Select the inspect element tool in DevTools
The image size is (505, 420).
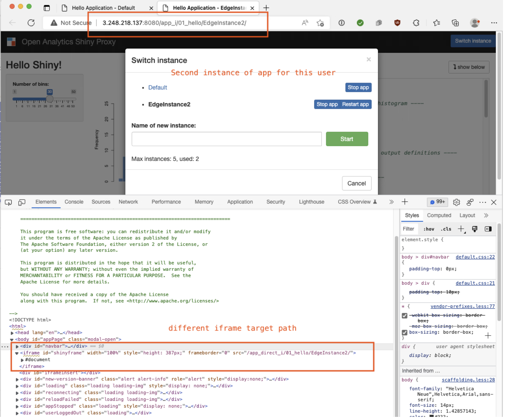coord(8,202)
